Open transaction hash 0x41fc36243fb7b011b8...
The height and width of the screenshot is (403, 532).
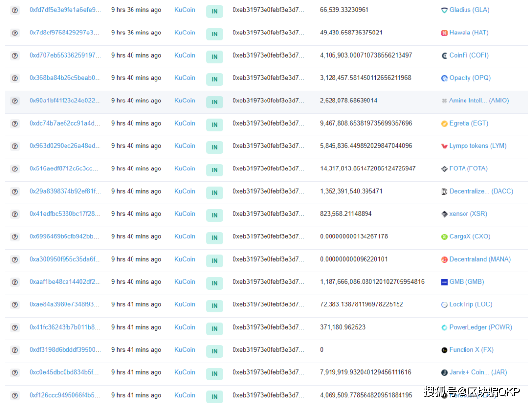coord(65,327)
